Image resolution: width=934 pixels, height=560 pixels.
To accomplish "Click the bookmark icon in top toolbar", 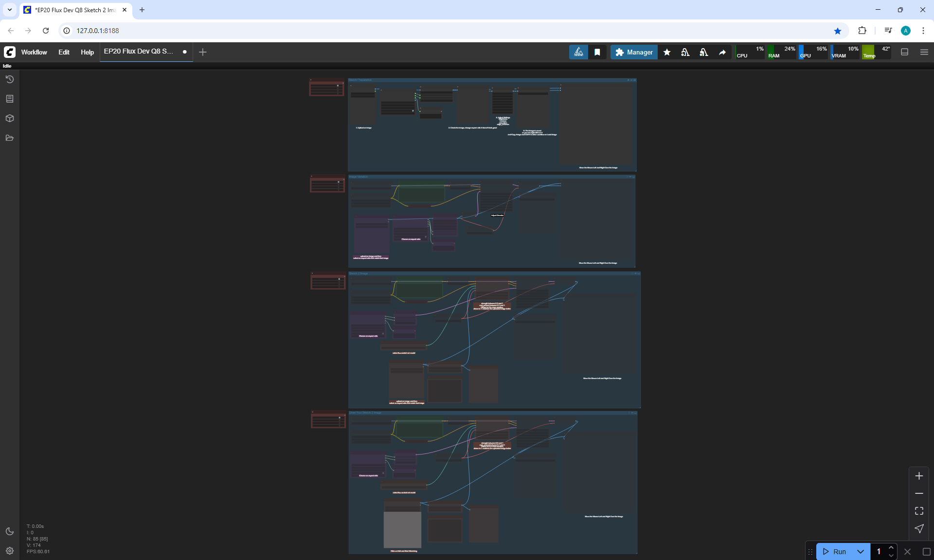I will point(597,52).
